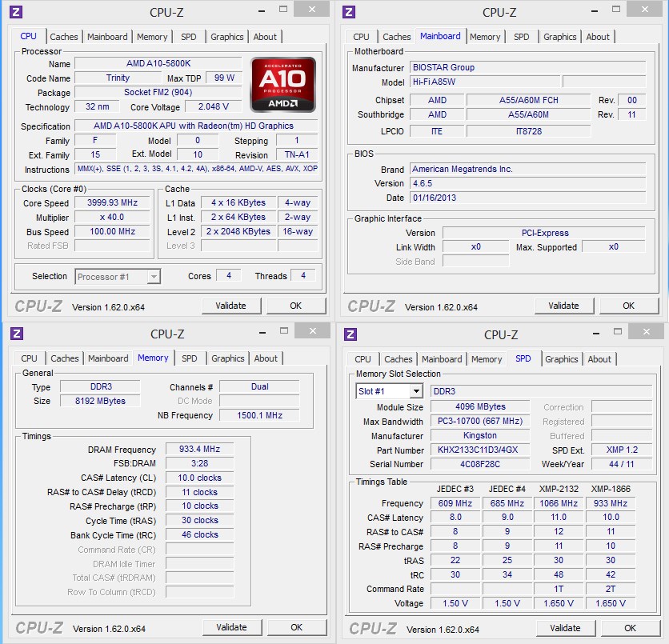This screenshot has height=644, width=669.
Task: Select Mainboard tab in the Memory window
Action: (x=108, y=358)
